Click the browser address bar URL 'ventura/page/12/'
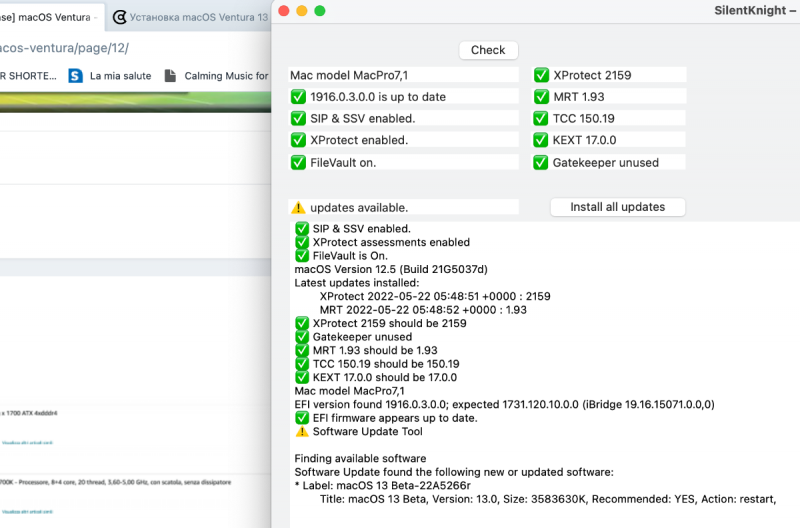This screenshot has width=800, height=528. pos(64,48)
